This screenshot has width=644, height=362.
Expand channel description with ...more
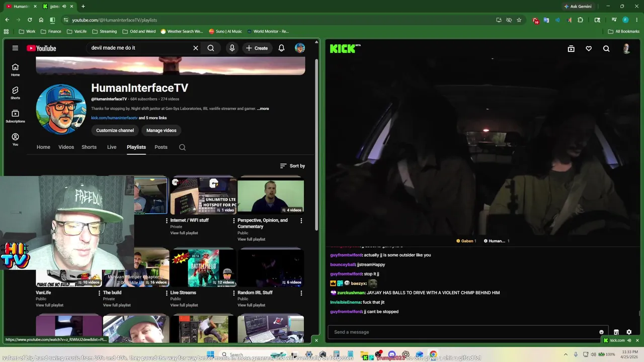(263, 109)
